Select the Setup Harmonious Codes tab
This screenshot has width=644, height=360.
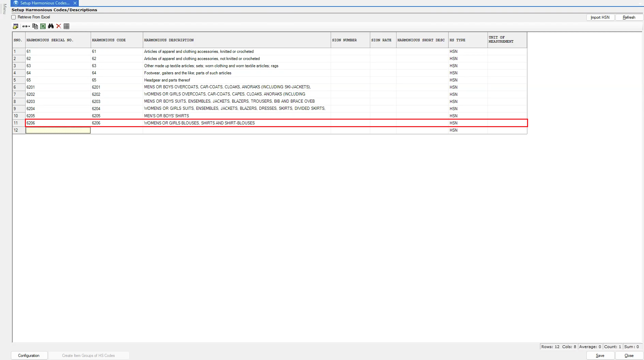pos(44,3)
